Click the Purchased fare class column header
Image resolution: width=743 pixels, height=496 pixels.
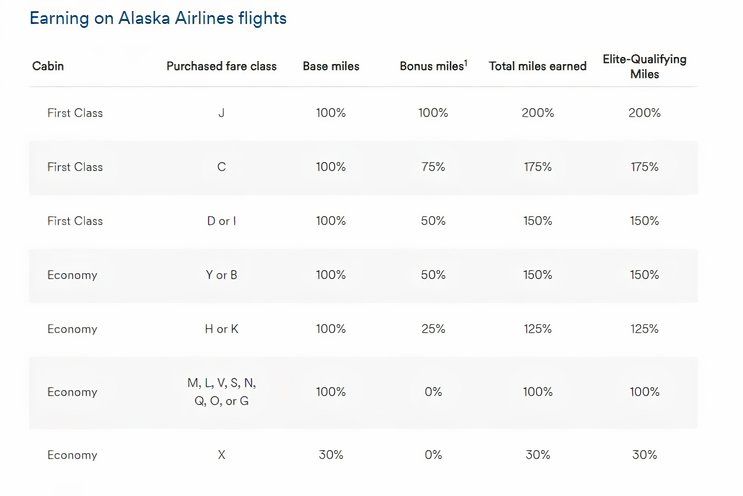[221, 66]
